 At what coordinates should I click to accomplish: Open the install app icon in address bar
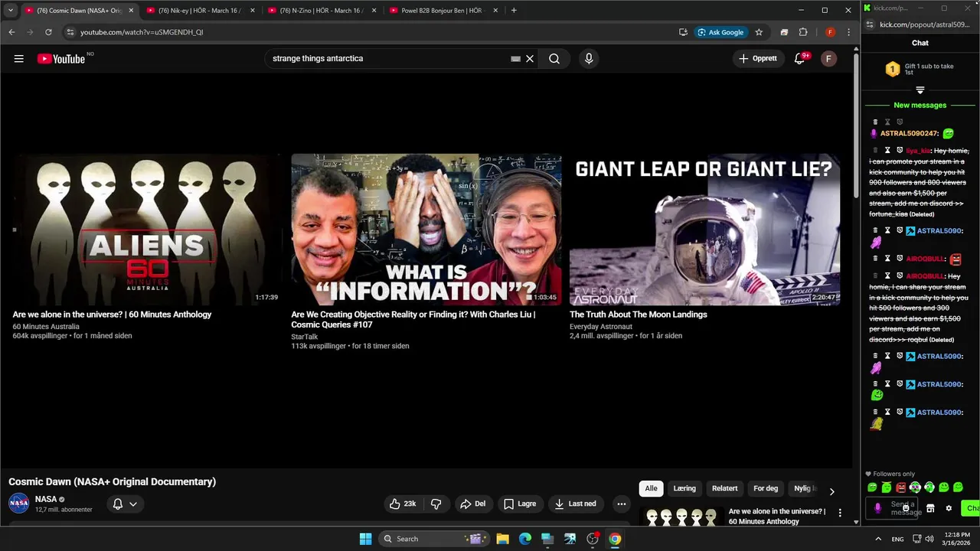point(683,32)
